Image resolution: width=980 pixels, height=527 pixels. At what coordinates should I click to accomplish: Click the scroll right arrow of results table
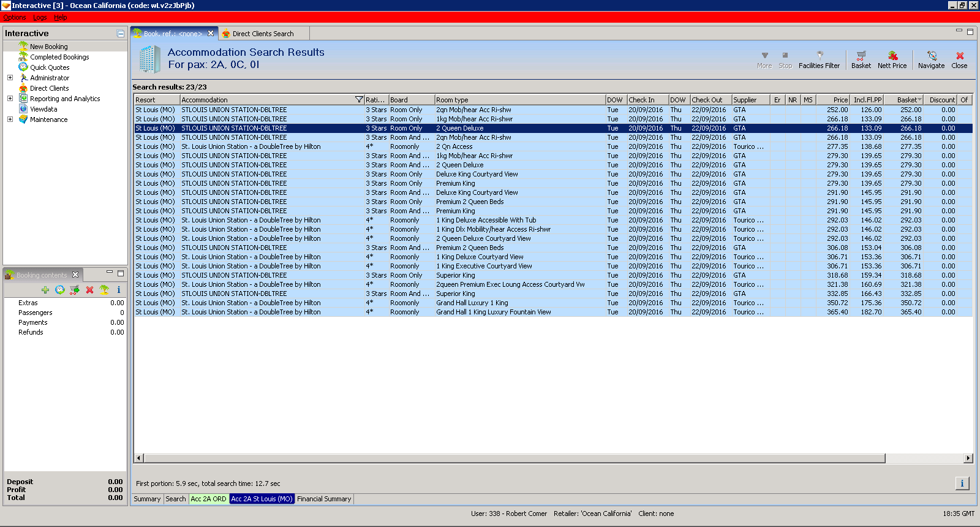tap(968, 458)
